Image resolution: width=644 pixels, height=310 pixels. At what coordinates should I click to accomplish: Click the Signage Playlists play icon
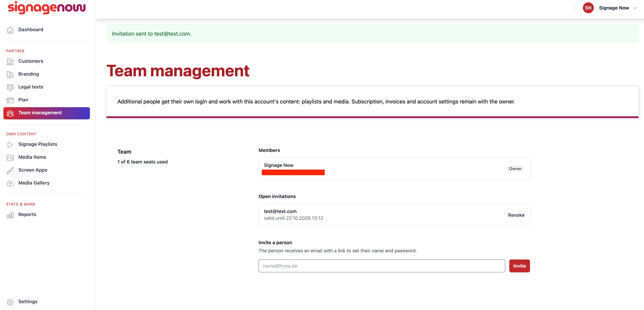point(10,144)
